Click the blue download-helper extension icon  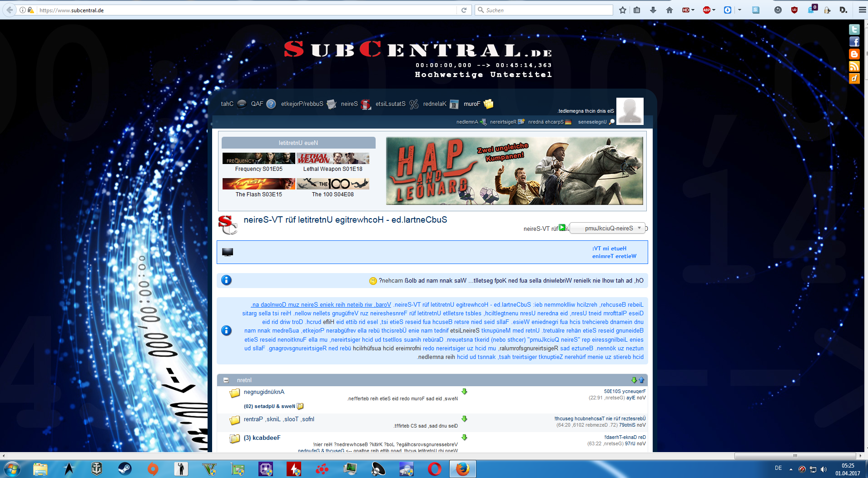[x=728, y=10]
